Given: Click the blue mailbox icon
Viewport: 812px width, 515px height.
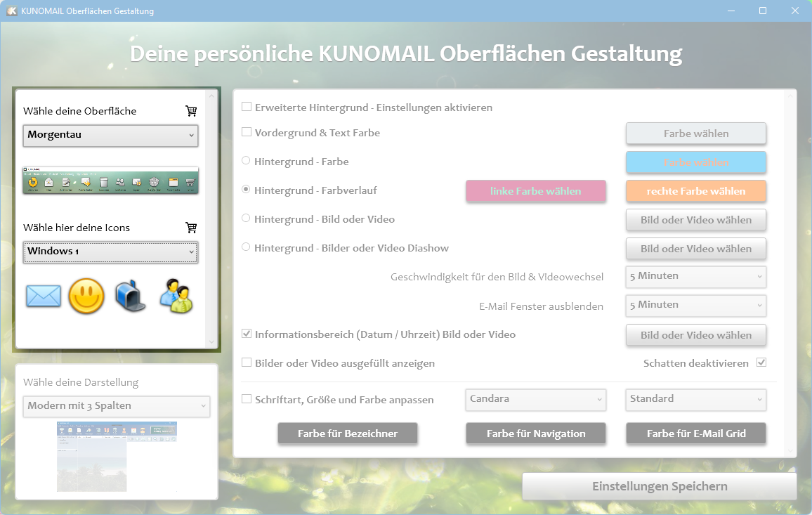Looking at the screenshot, I should [x=130, y=296].
